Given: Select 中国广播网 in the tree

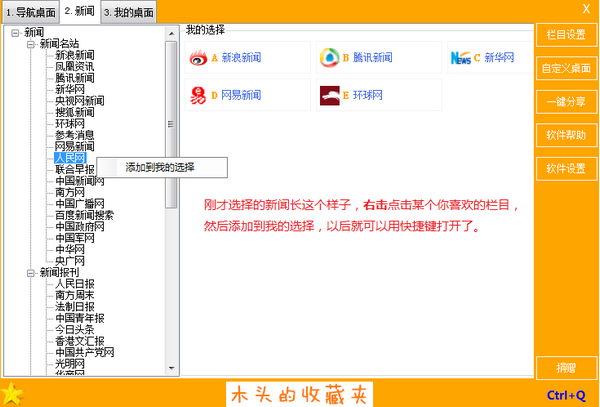Looking at the screenshot, I should click(80, 204).
